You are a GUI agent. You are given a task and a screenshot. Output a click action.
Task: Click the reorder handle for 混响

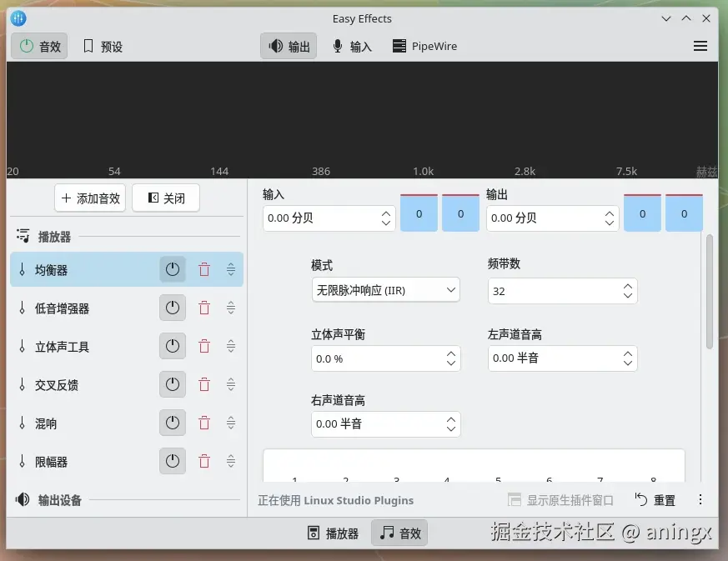(x=231, y=423)
